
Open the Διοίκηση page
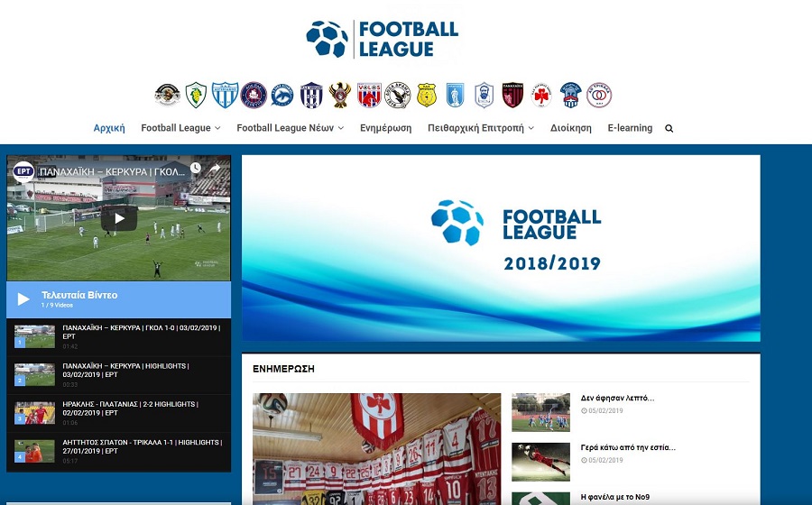click(571, 128)
